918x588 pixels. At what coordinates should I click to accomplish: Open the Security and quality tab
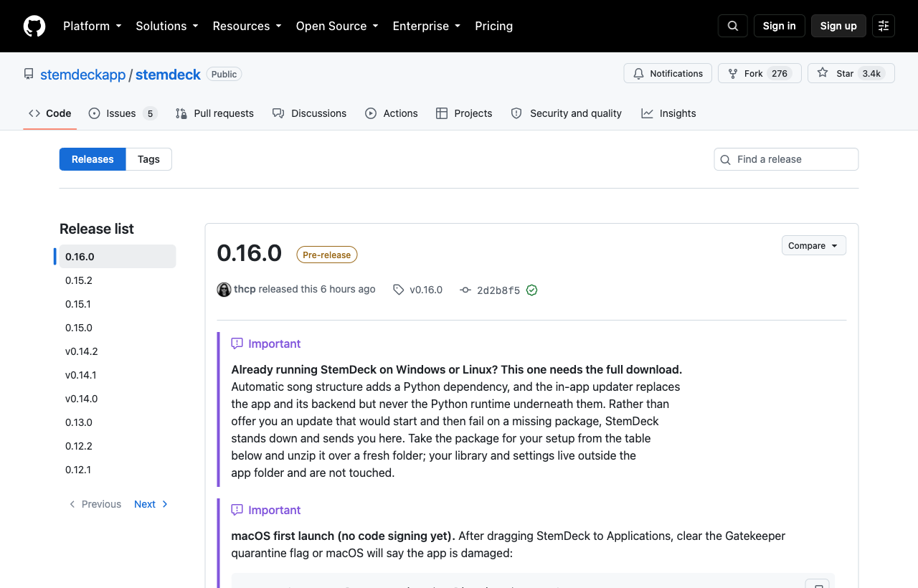coord(567,113)
